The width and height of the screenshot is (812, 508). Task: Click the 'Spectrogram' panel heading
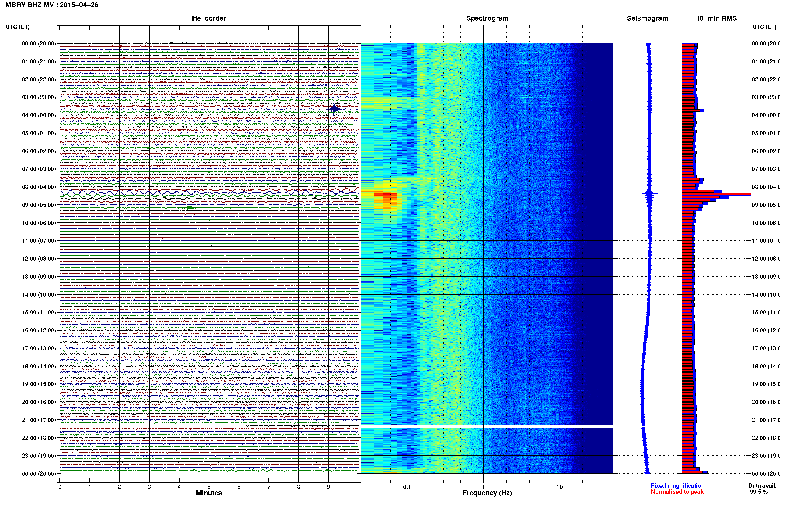487,18
